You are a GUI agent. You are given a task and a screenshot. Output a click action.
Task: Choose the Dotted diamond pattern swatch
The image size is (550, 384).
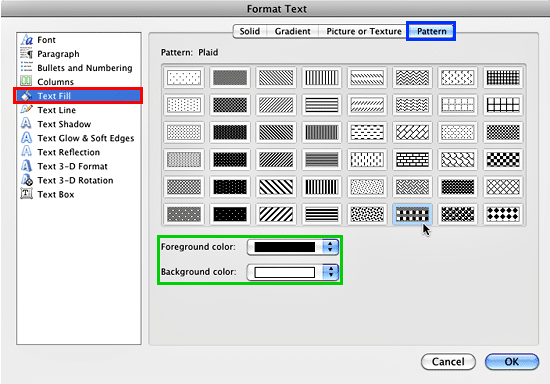(x=458, y=132)
